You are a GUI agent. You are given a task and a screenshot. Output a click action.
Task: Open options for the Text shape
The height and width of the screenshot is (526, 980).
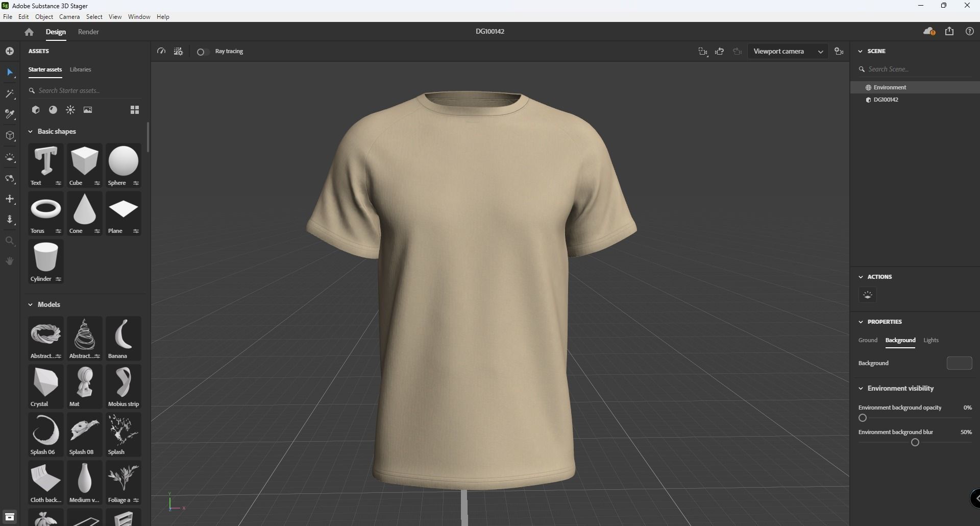[58, 183]
